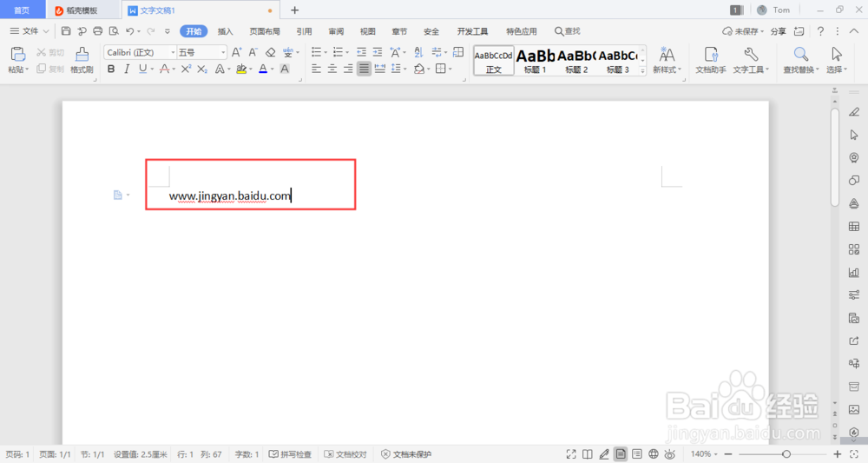Apply strikethrough formatting
The width and height of the screenshot is (868, 463).
point(164,69)
